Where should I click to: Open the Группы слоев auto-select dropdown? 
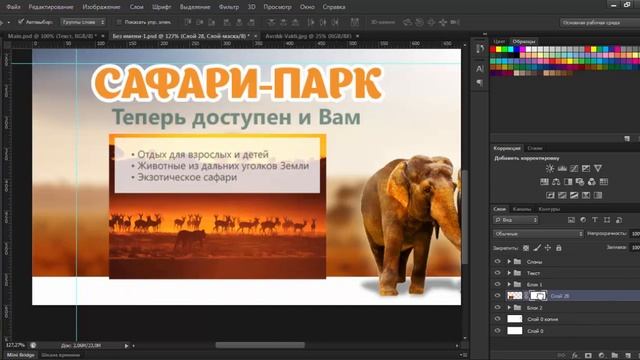(83, 22)
